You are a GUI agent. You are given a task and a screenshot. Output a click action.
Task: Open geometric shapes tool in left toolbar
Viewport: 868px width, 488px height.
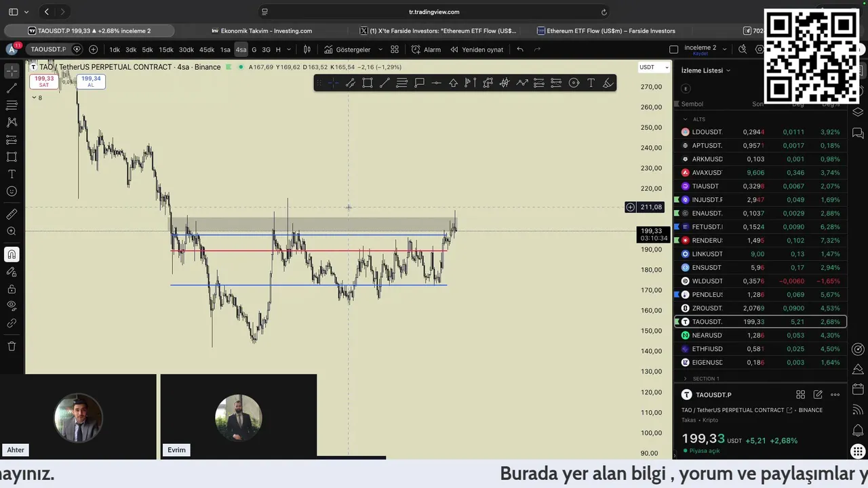(12, 157)
